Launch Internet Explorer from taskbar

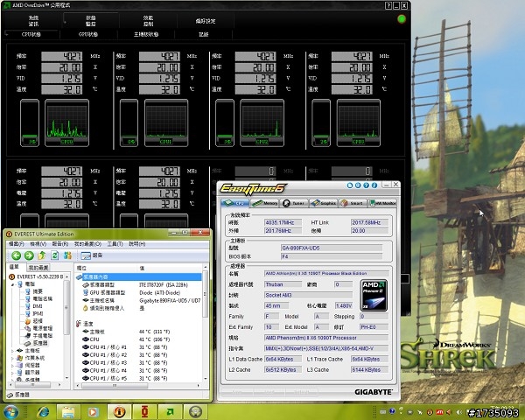click(43, 412)
